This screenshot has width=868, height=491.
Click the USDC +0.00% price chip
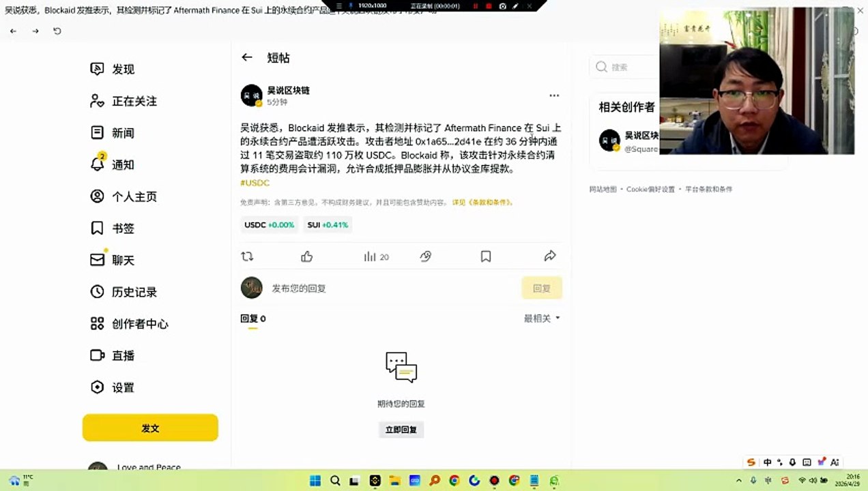tap(269, 224)
